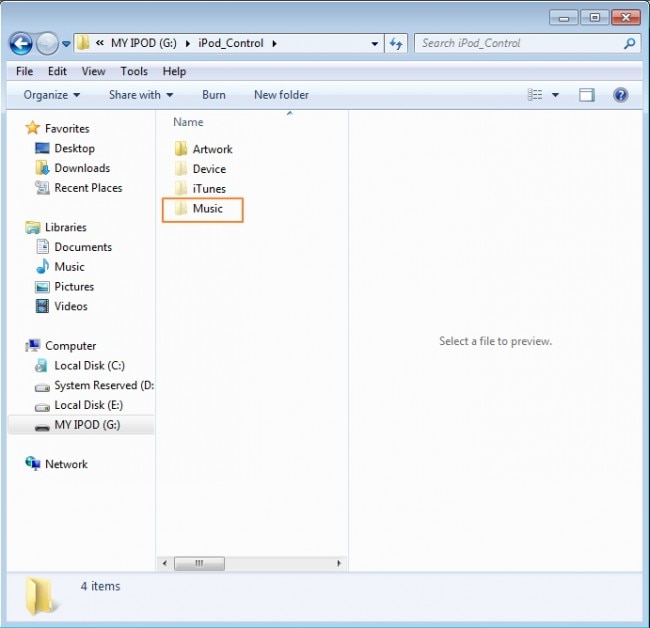Open Local Disk (C:)

80,366
